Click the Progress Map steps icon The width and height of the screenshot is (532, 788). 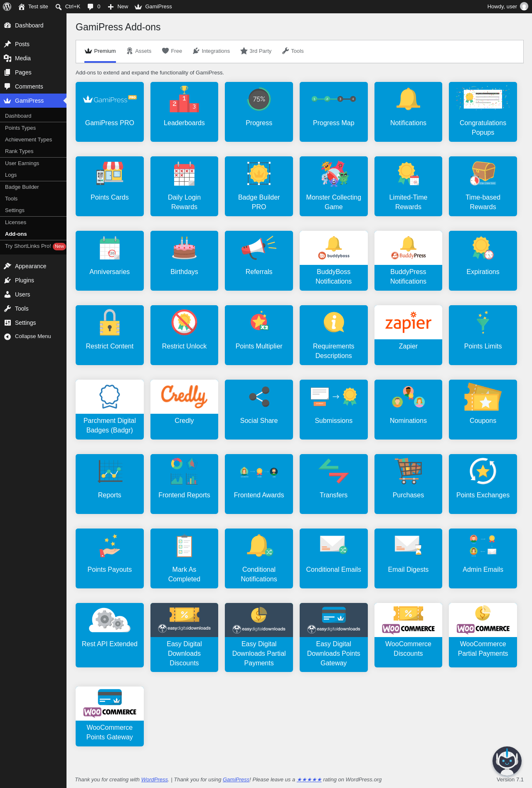point(334,99)
